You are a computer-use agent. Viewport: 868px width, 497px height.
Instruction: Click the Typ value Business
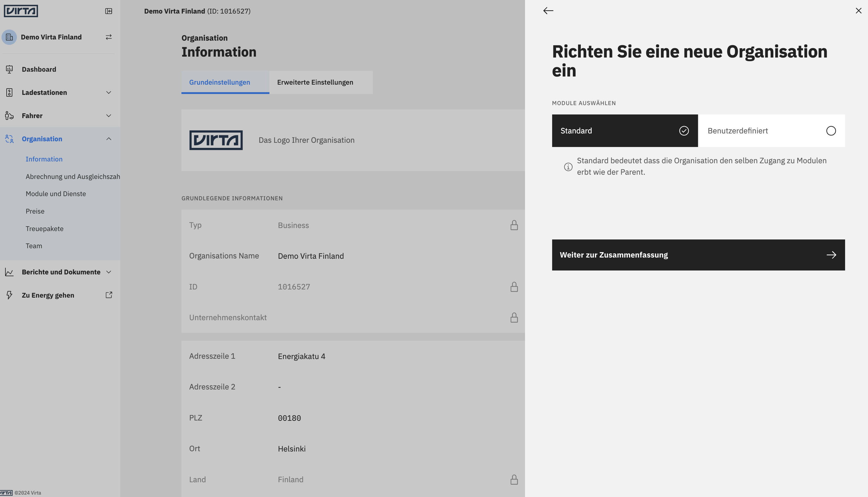(293, 225)
